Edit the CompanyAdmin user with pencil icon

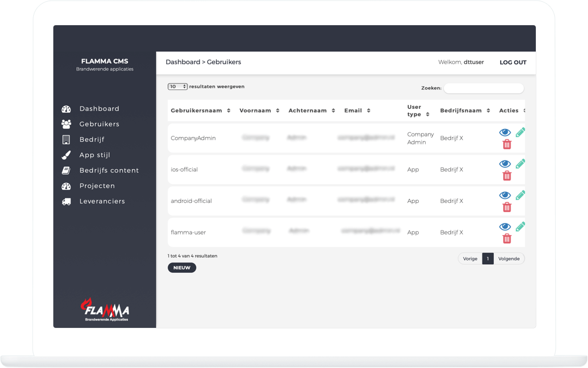520,132
